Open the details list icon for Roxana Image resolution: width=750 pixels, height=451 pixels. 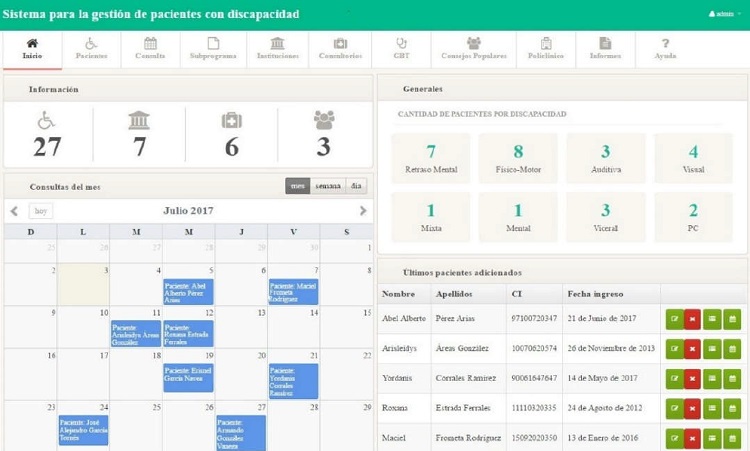click(x=712, y=410)
